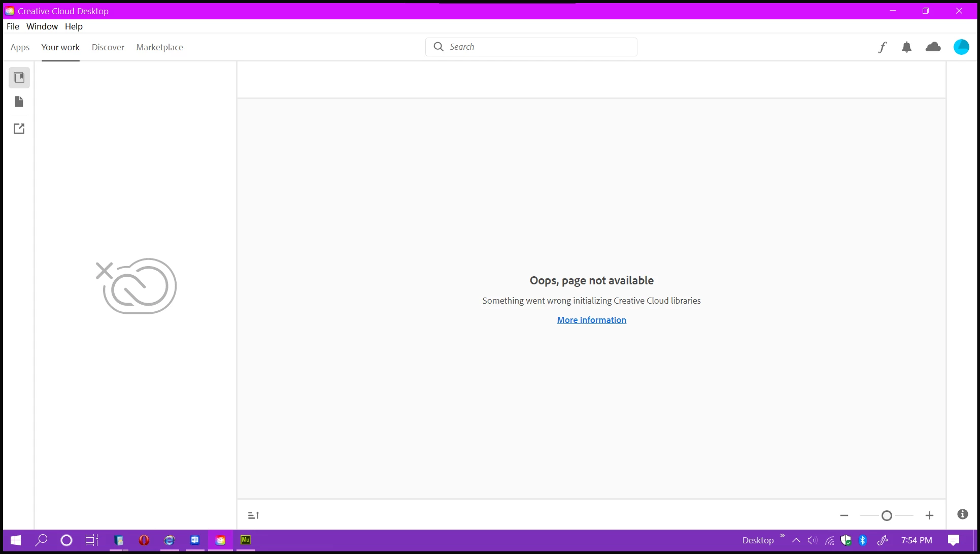The image size is (980, 554).
Task: Click the thumbnail size slider handle
Action: (887, 515)
